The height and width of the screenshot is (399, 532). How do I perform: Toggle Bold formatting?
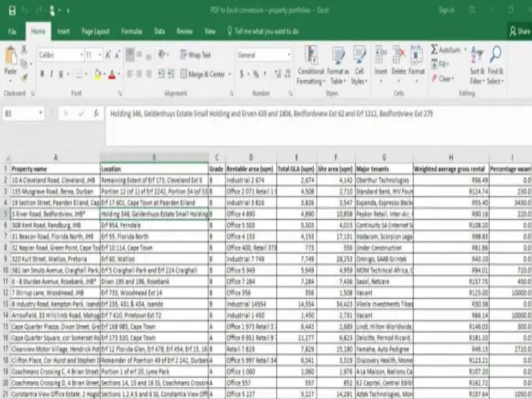42,74
